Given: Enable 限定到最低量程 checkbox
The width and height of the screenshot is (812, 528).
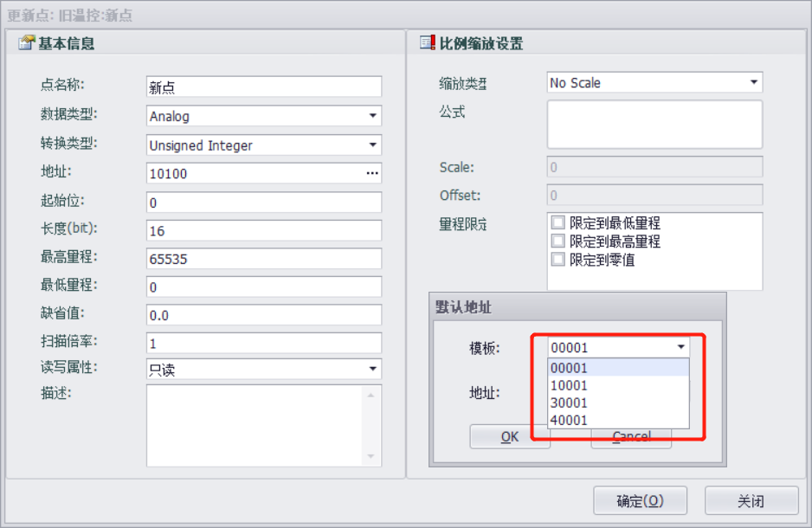Looking at the screenshot, I should tap(558, 223).
